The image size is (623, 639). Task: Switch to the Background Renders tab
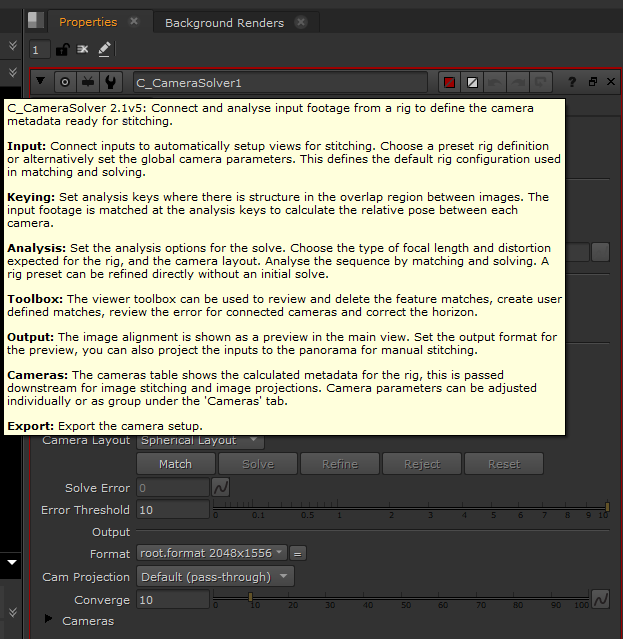pos(224,23)
